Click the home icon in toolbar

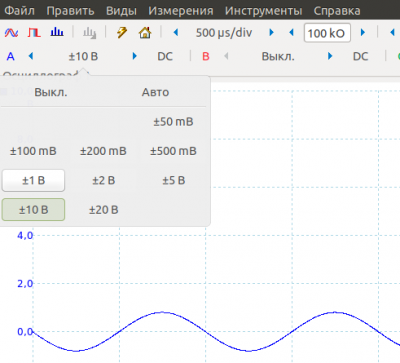(x=145, y=33)
